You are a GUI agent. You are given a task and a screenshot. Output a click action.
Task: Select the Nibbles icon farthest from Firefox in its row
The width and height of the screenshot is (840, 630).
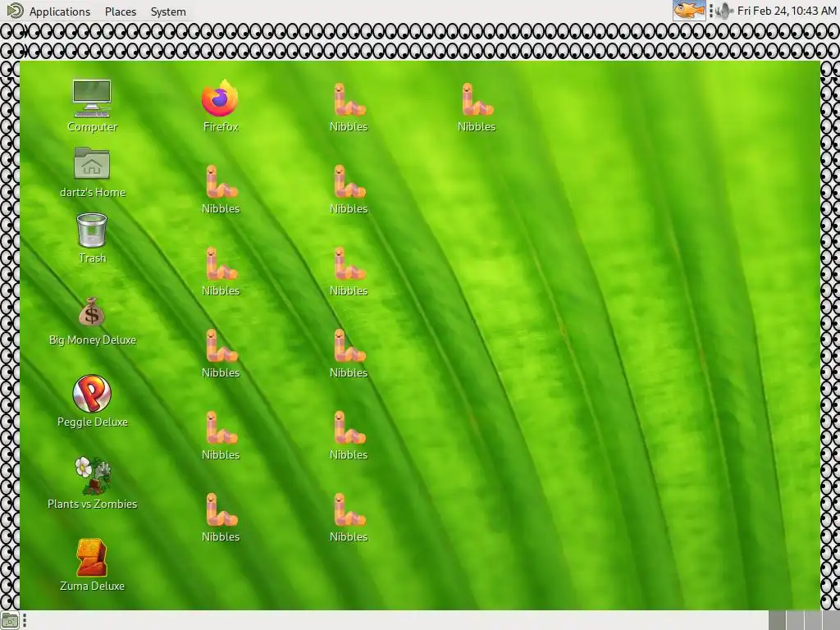[477, 106]
